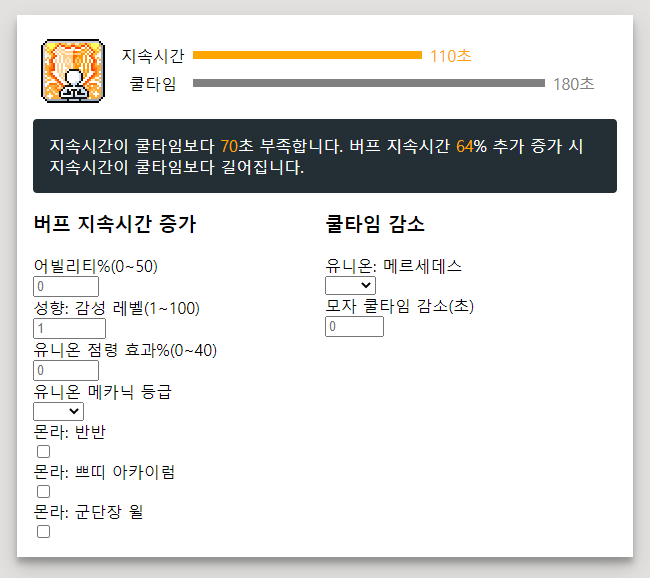This screenshot has width=650, height=578.
Task: Click the 모자 쿨타임 감소(초) label
Action: point(400,306)
